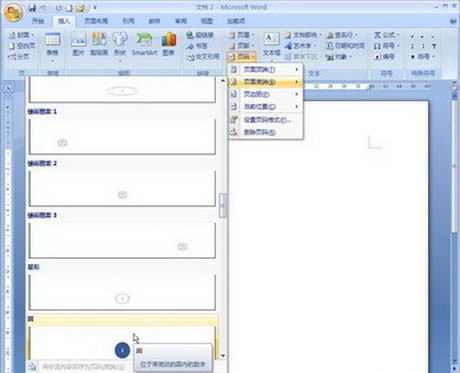Open the 页眉 header dropdown
The height and width of the screenshot is (373, 460).
point(242,35)
